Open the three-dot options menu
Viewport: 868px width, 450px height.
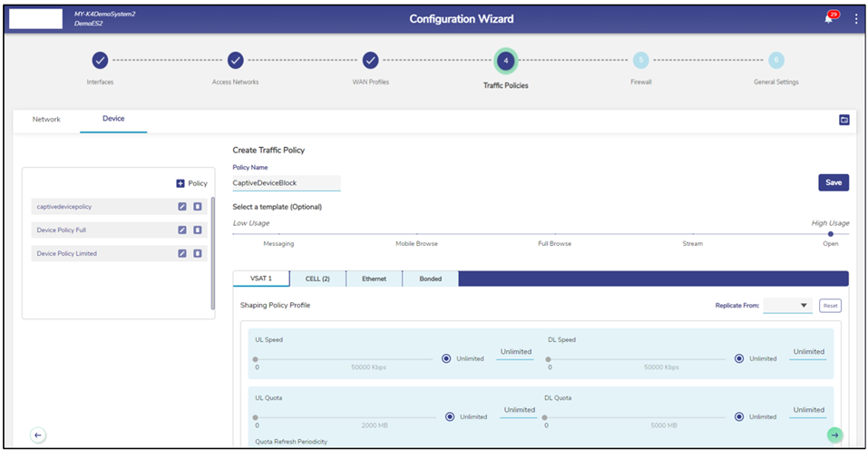856,19
